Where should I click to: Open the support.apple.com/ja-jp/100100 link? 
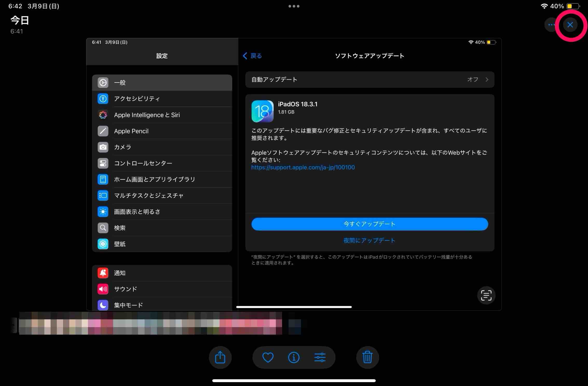tap(303, 167)
